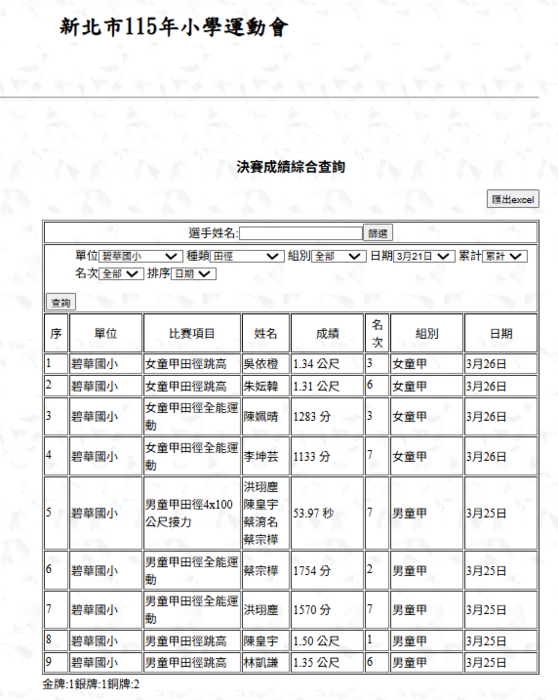Open the 種類 dropdown showing 田徑
Screen dimensions: 558x700
(x=247, y=256)
